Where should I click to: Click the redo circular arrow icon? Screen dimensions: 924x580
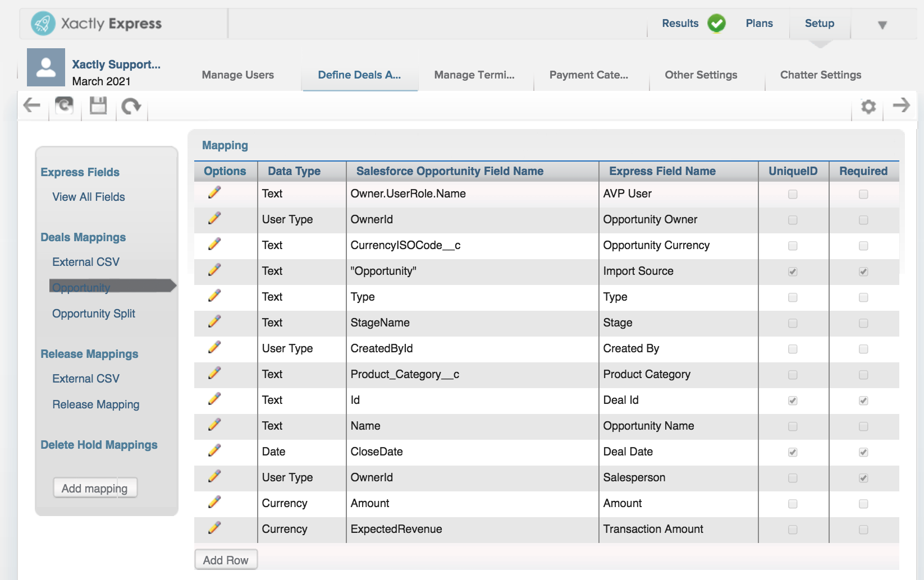pyautogui.click(x=131, y=105)
